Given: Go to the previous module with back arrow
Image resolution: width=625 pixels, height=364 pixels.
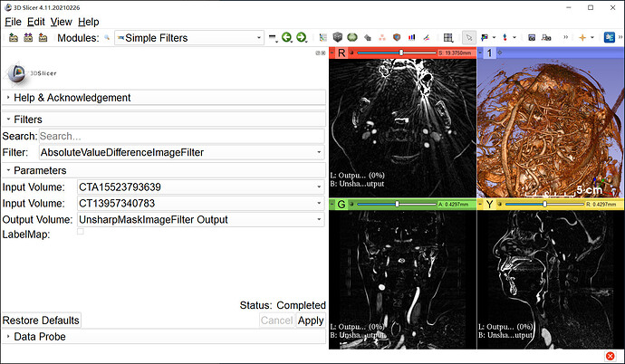Looking at the screenshot, I should pos(286,37).
